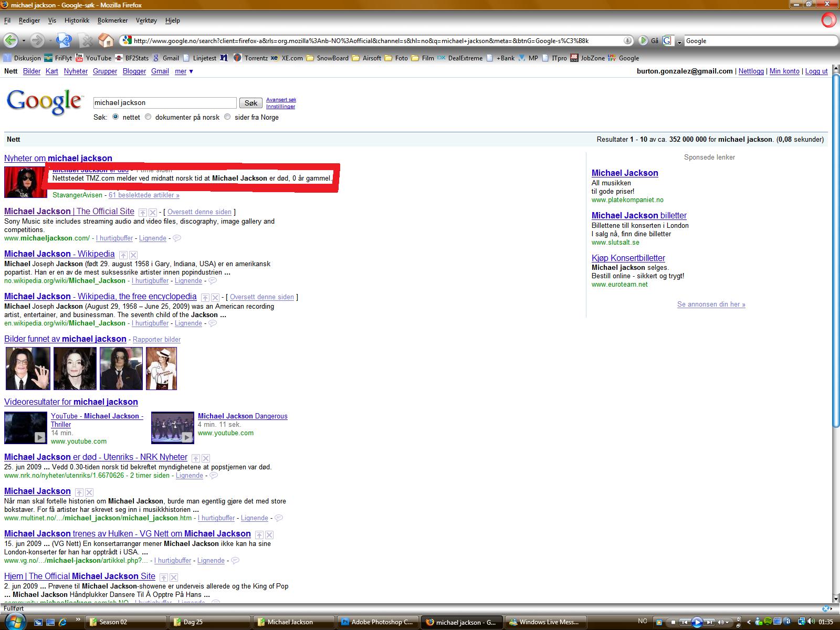This screenshot has width=840, height=630.
Task: Open the Historikk menu
Action: (x=77, y=20)
